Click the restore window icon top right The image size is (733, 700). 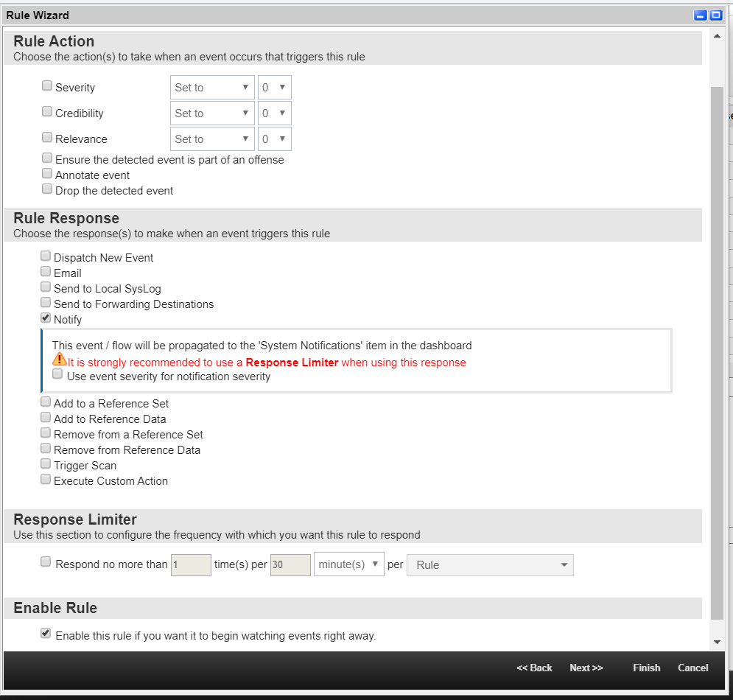(x=715, y=15)
